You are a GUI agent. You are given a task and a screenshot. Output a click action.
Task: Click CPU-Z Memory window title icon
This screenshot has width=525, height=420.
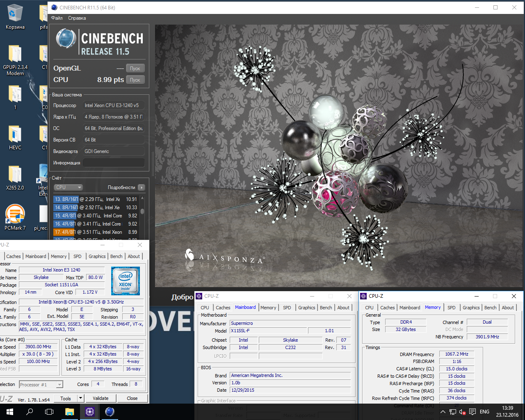363,296
